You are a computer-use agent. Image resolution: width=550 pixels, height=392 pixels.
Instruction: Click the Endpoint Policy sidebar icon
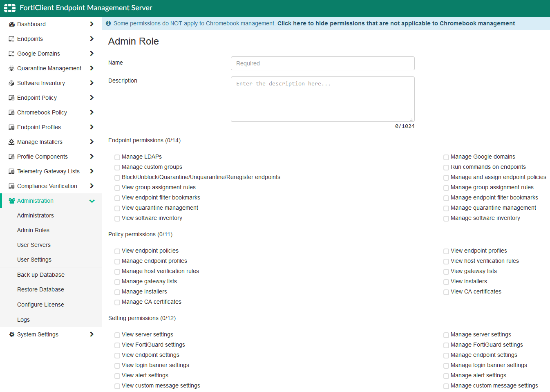coord(12,98)
